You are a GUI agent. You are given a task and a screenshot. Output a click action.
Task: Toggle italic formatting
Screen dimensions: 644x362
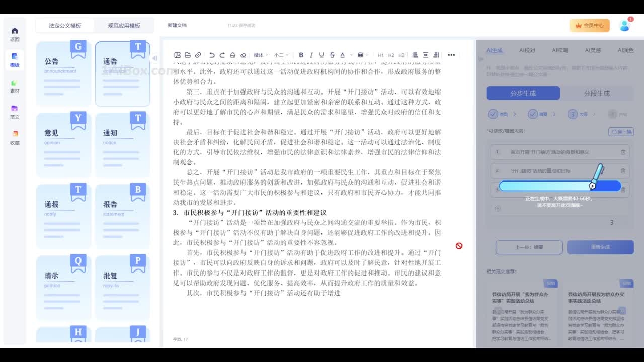click(x=311, y=55)
